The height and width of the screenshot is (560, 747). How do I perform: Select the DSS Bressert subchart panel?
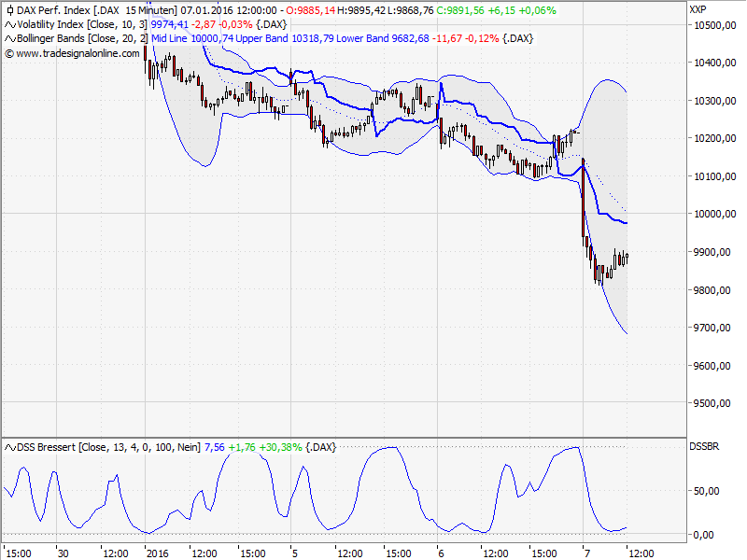[x=373, y=495]
